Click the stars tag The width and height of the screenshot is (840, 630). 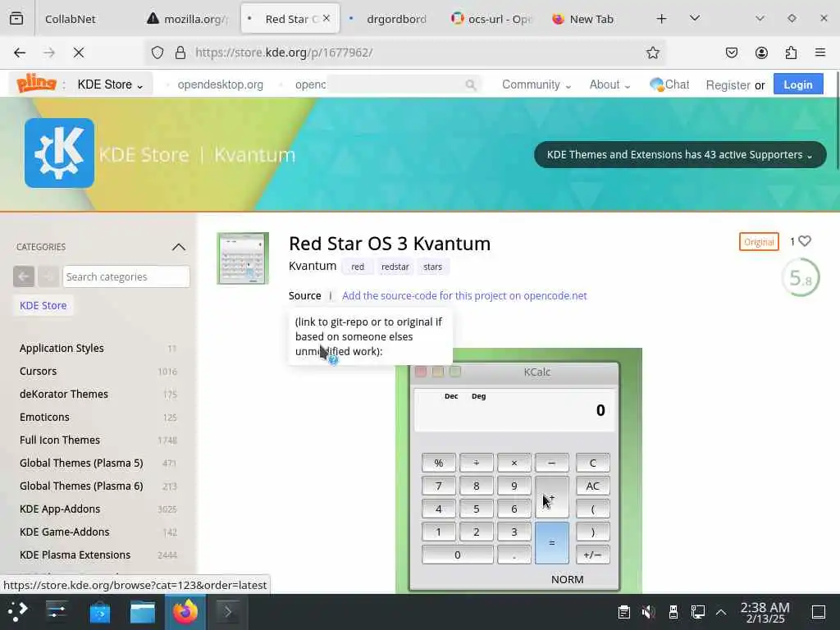pyautogui.click(x=433, y=267)
